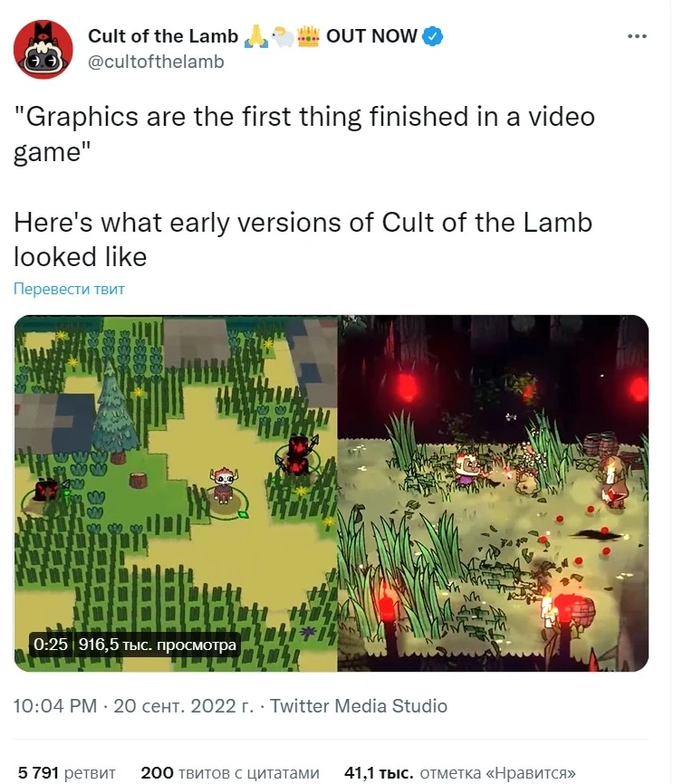The image size is (693, 784).
Task: Click the 20 сент. 2022 г. date link
Action: (184, 706)
